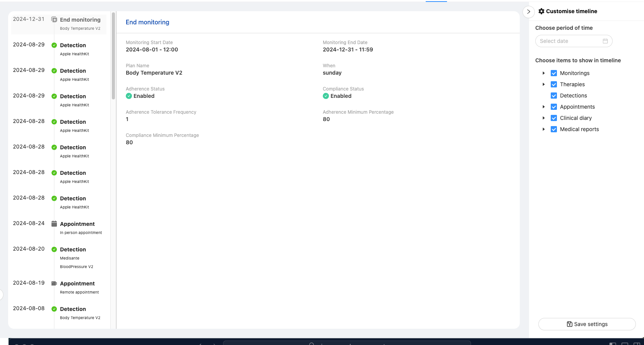Screen dimensions: 644x345
Task: Click the timeline list vertical scrollbar
Action: [113, 56]
